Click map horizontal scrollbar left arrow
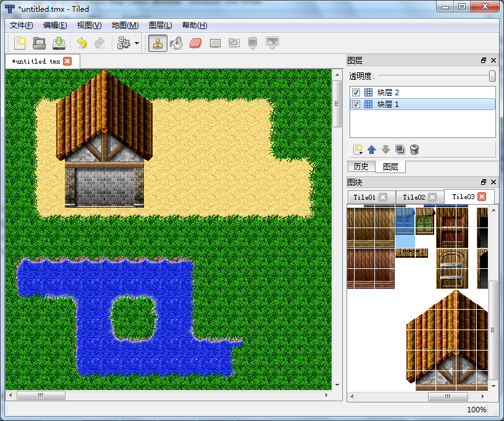This screenshot has height=421, width=504. 10,395
